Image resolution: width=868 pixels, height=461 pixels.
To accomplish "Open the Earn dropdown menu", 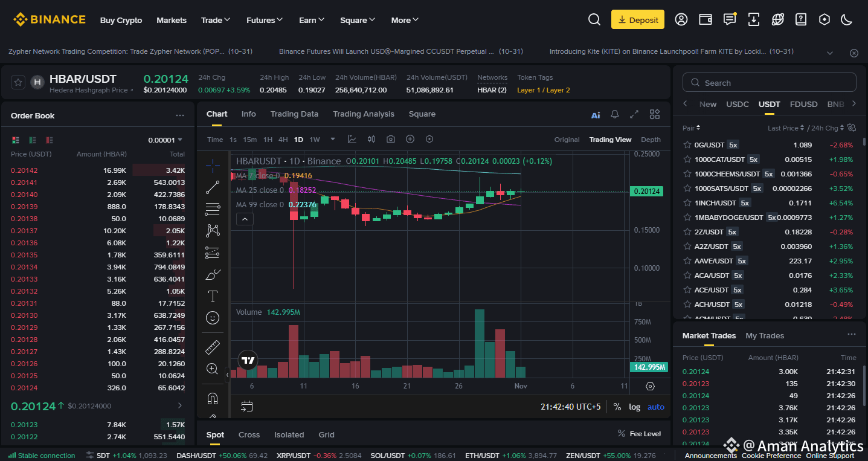I will 312,20.
